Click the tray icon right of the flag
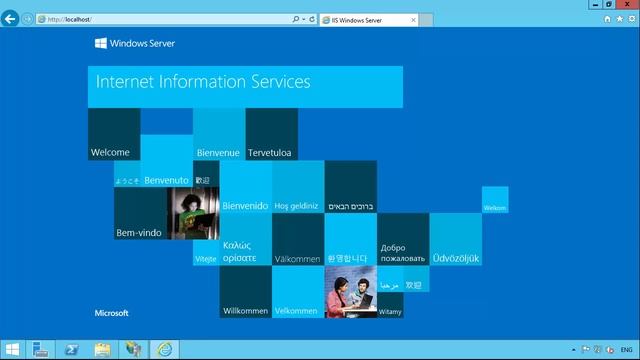The height and width of the screenshot is (360, 640). coord(598,349)
